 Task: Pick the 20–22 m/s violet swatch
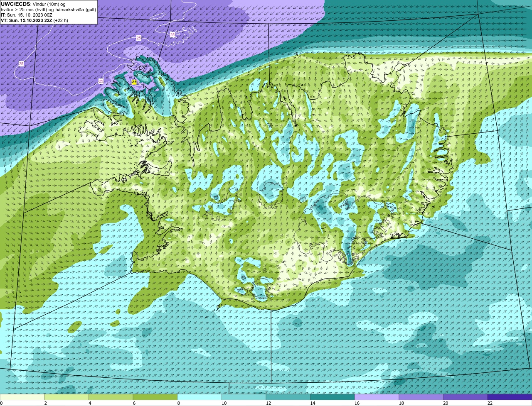coord(465,397)
